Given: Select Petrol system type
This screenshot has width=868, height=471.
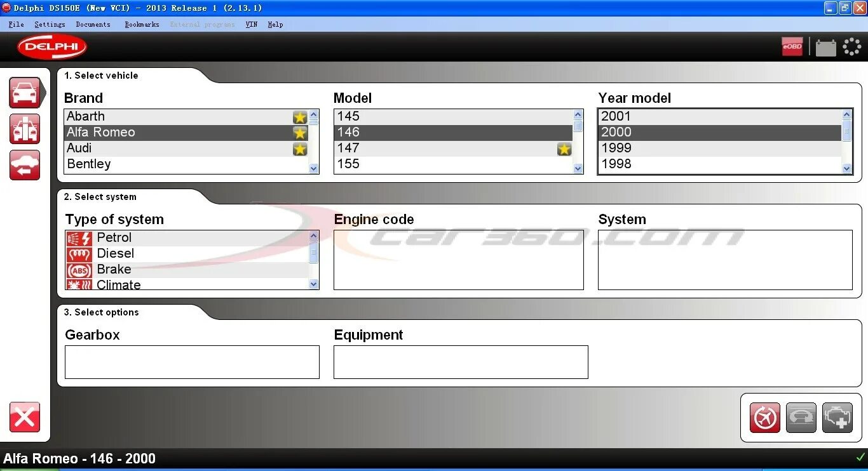Looking at the screenshot, I should point(187,238).
